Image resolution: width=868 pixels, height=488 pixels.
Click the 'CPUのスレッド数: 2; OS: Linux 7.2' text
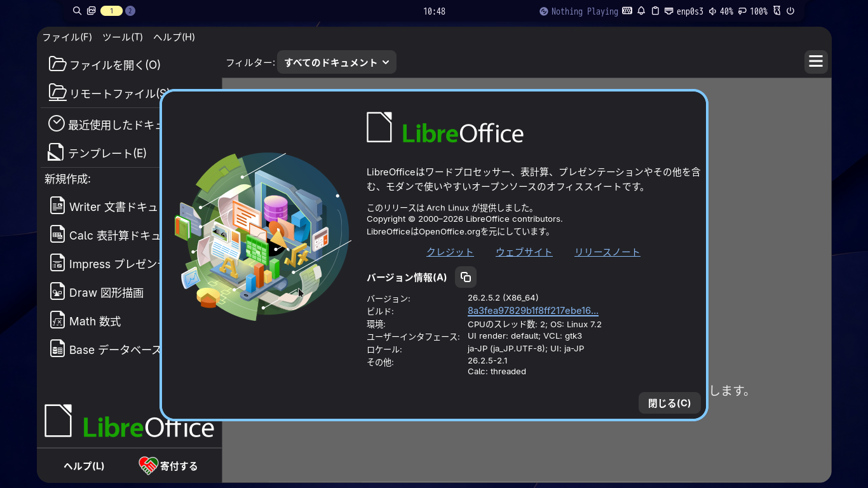(534, 324)
